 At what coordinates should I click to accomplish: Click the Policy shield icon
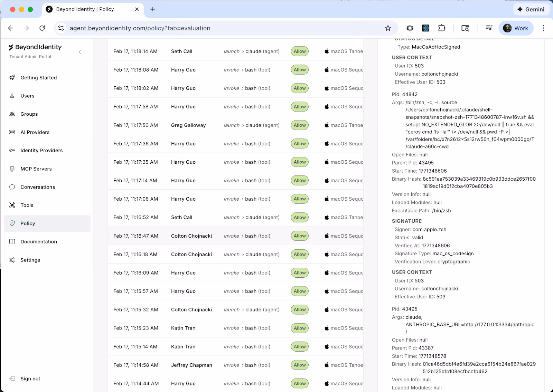coord(12,223)
